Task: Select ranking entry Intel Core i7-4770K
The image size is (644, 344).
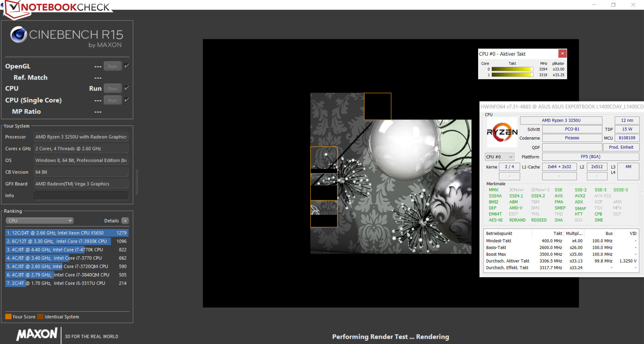Action: [67, 250]
